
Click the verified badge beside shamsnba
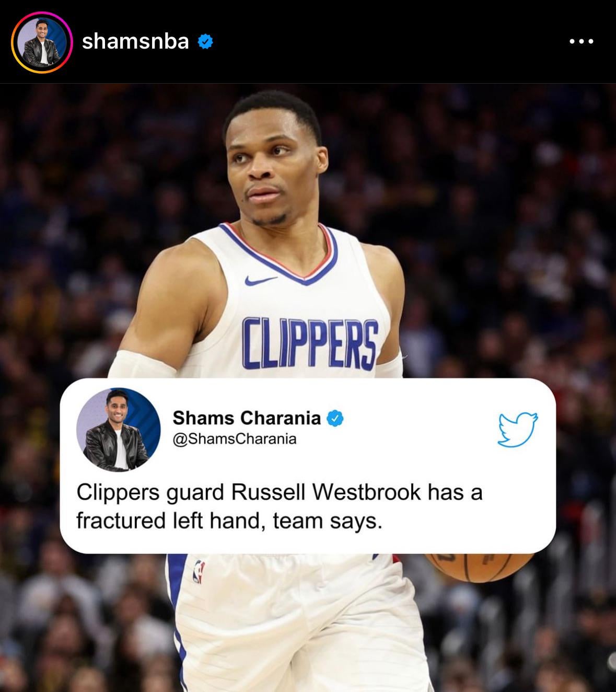click(x=205, y=41)
